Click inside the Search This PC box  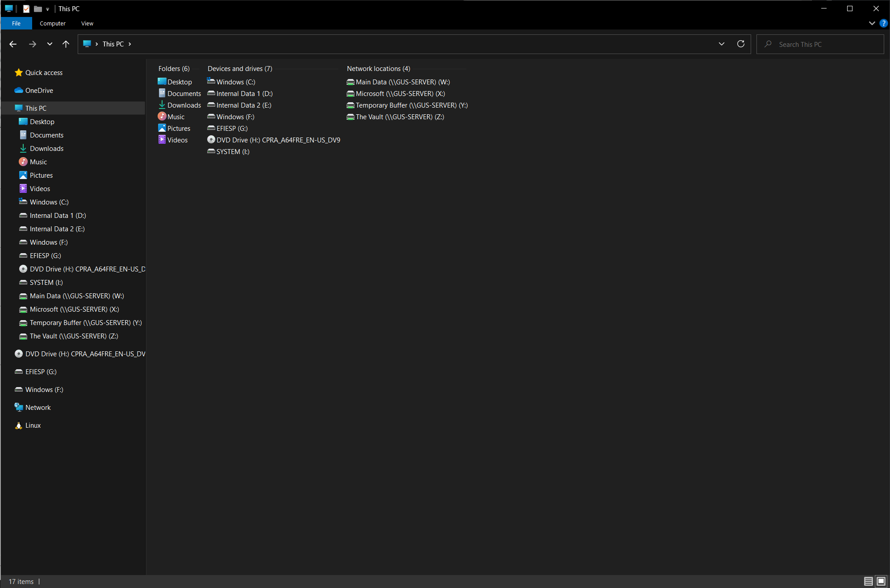click(x=820, y=44)
